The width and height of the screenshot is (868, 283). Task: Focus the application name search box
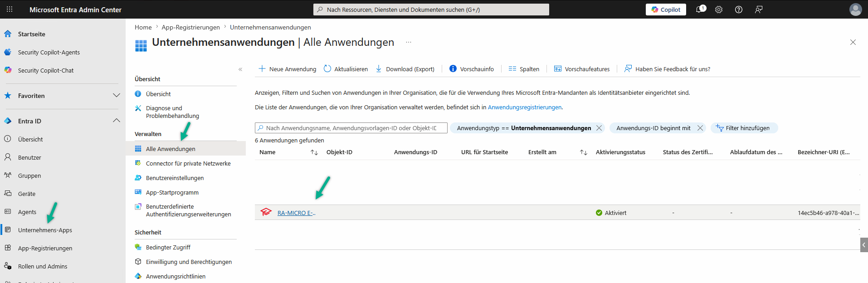click(x=351, y=128)
